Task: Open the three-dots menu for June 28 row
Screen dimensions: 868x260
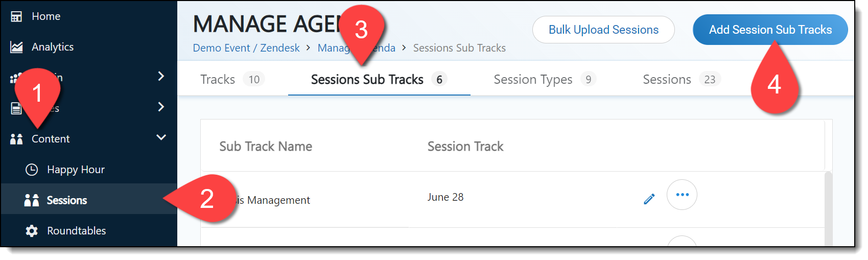Action: 682,195
